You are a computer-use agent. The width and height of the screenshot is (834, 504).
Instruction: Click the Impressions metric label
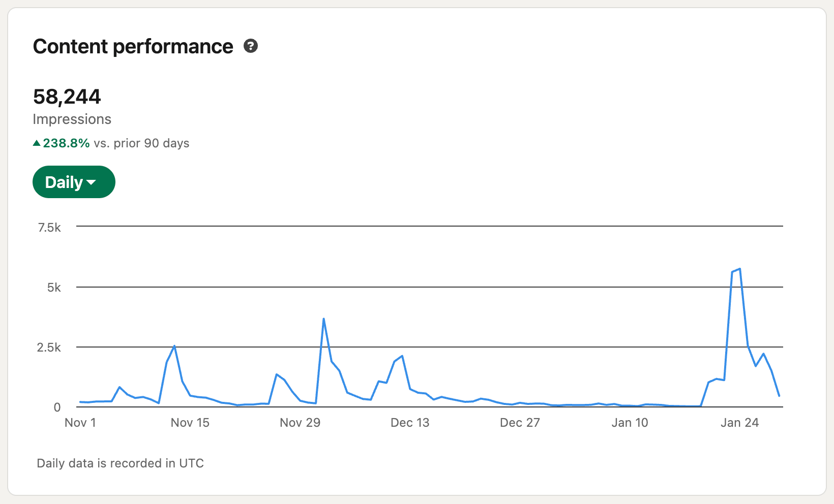(72, 119)
